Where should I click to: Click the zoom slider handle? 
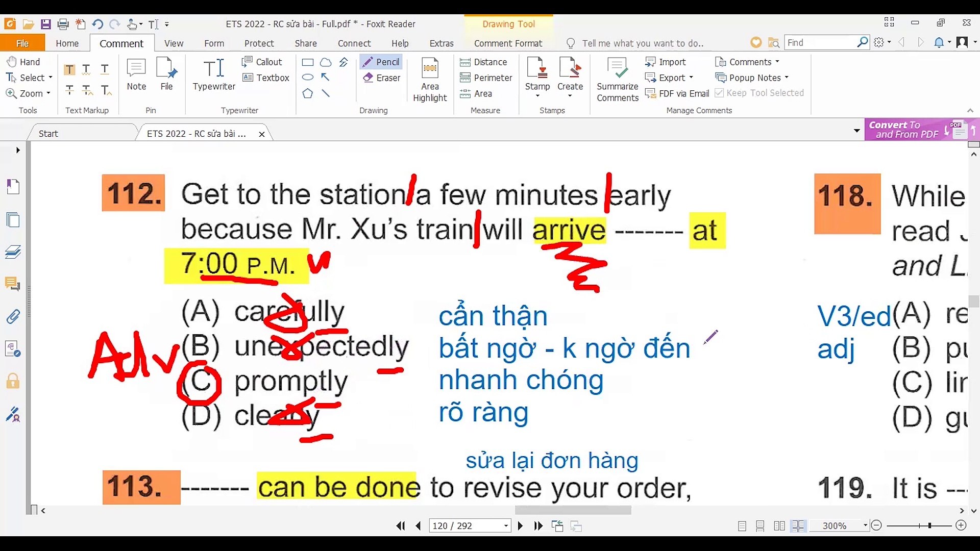pyautogui.click(x=929, y=525)
